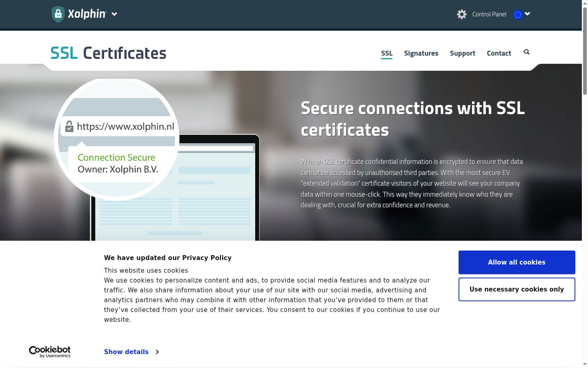Open the Support navigation item

pos(463,53)
